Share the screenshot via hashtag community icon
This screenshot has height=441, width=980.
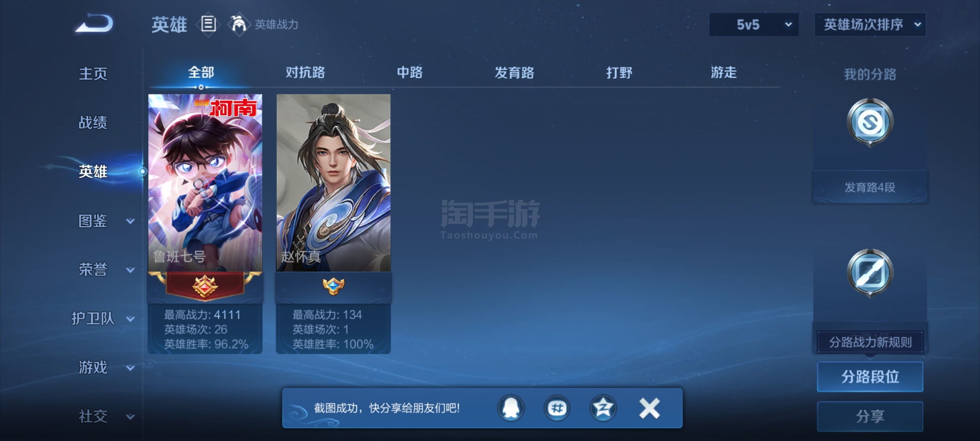click(557, 408)
